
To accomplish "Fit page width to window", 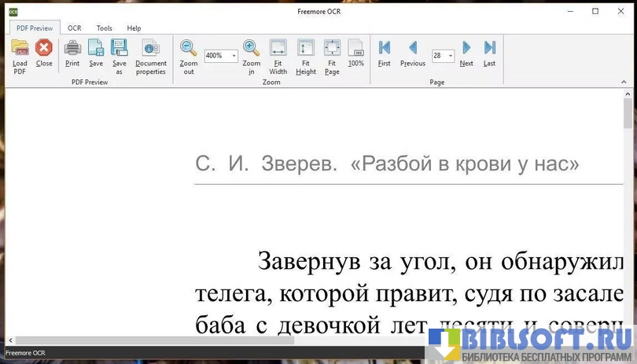I will point(278,50).
